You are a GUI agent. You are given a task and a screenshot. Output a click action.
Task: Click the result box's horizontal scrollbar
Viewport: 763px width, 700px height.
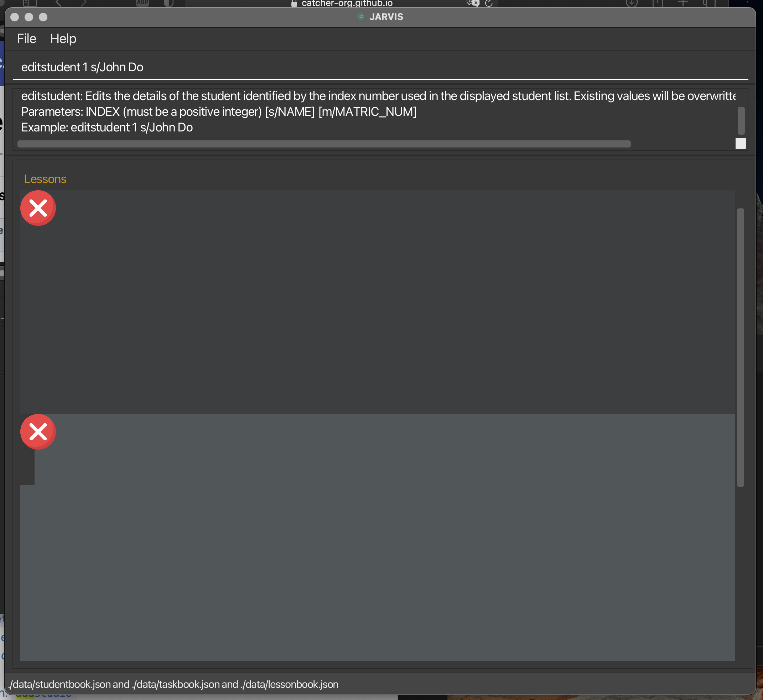(x=324, y=144)
